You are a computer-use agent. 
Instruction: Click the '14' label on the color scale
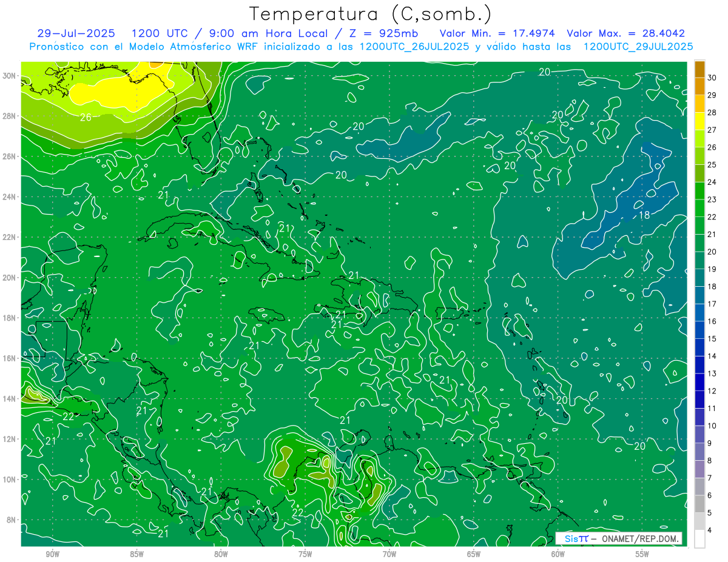pos(712,356)
